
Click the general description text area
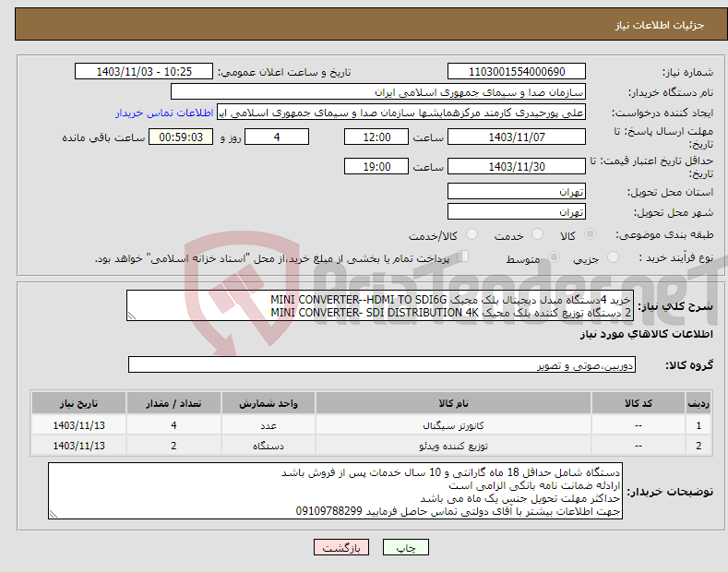coord(380,305)
